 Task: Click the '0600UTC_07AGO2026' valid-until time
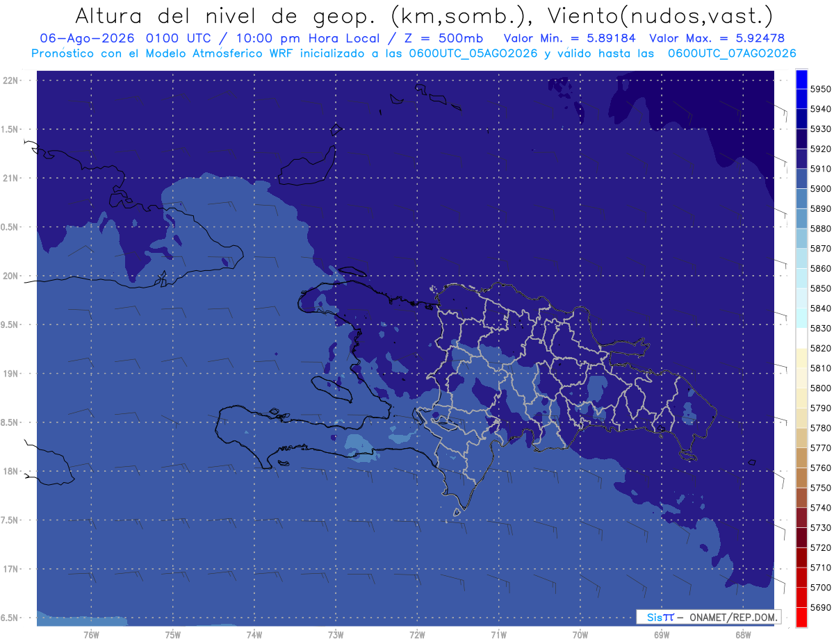732,53
